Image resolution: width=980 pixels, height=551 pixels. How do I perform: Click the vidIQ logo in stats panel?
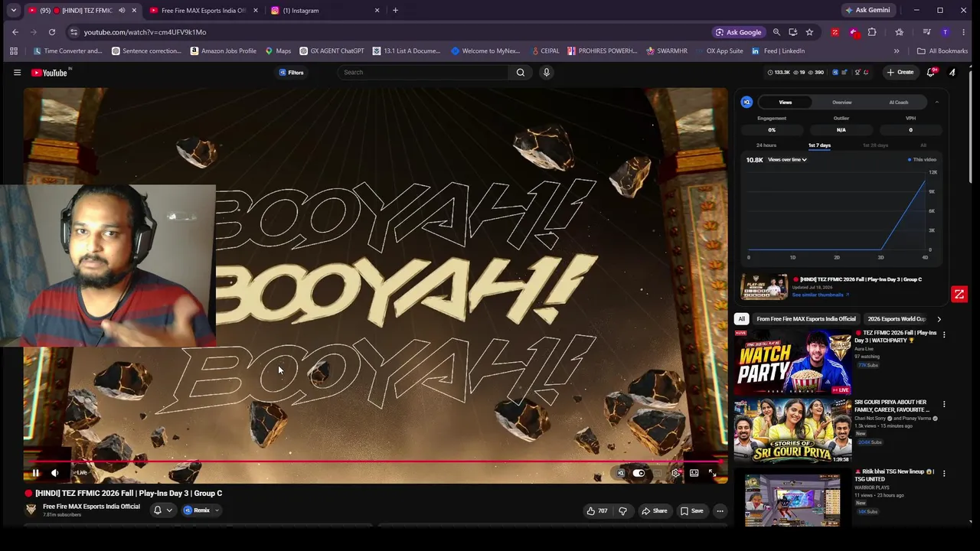(746, 102)
